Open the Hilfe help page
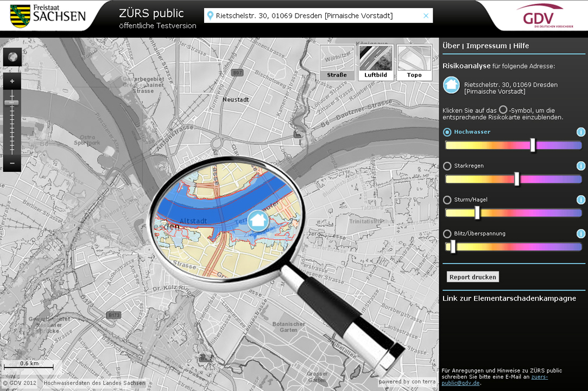588x391 pixels. 521,46
